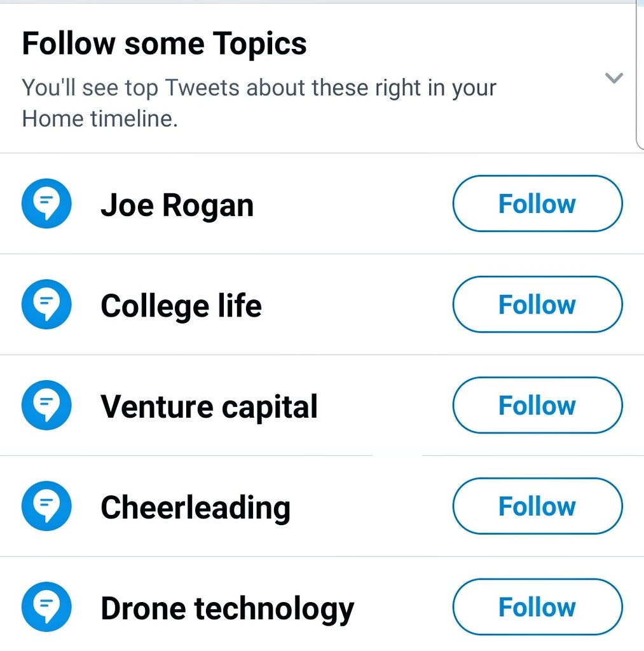Click the scrollbar at the right edge

tap(640, 76)
